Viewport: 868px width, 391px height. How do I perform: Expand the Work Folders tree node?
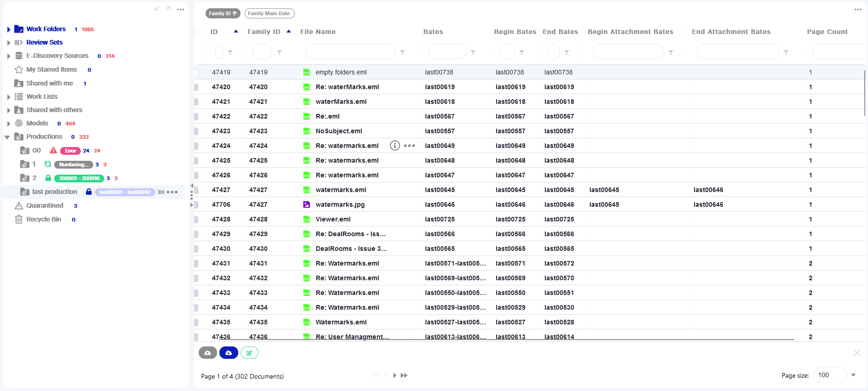pyautogui.click(x=9, y=29)
